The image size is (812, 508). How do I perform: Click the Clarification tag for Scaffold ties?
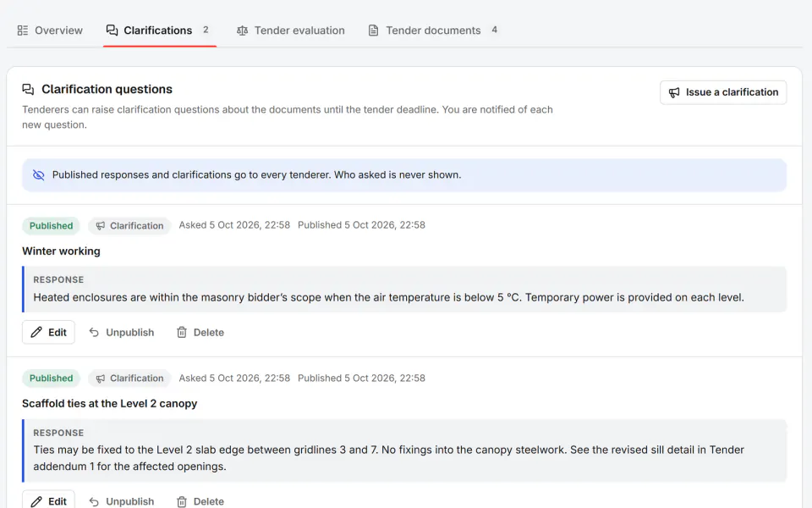coord(129,378)
